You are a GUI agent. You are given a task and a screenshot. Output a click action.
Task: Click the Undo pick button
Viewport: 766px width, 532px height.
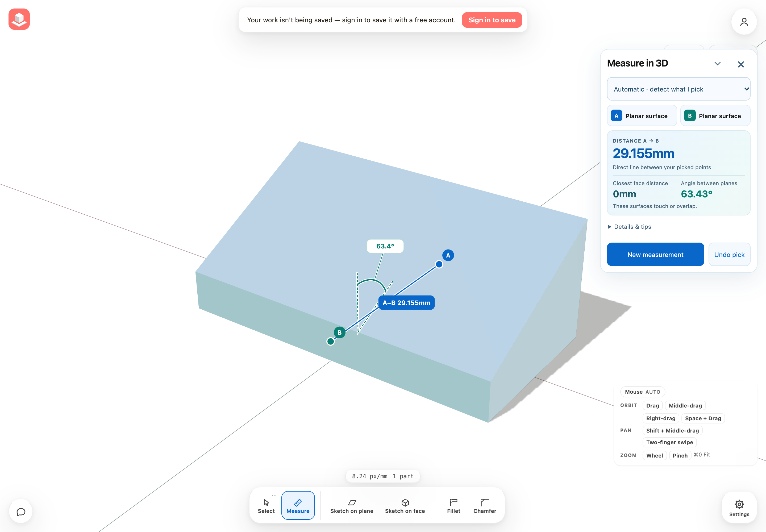[729, 254]
